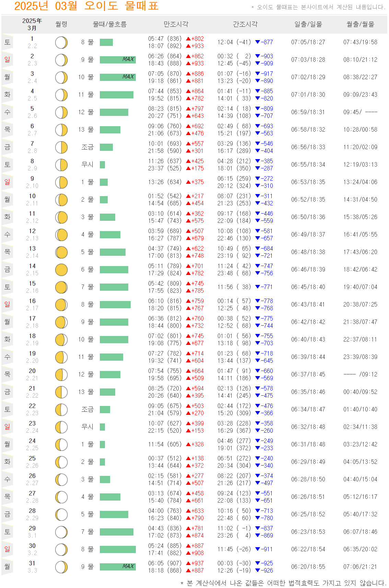The width and height of the screenshot is (389, 588).
Task: Click the moon phase icon for March 25
Action: 61,462
